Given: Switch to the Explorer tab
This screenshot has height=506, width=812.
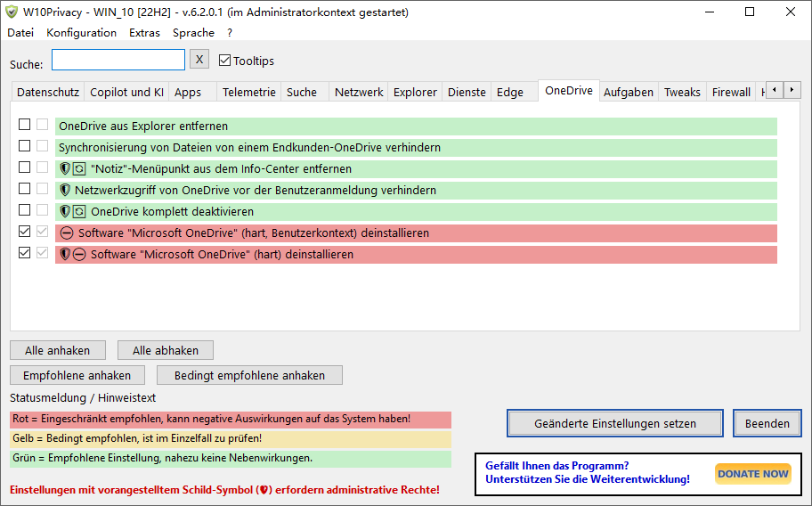Looking at the screenshot, I should coord(415,92).
